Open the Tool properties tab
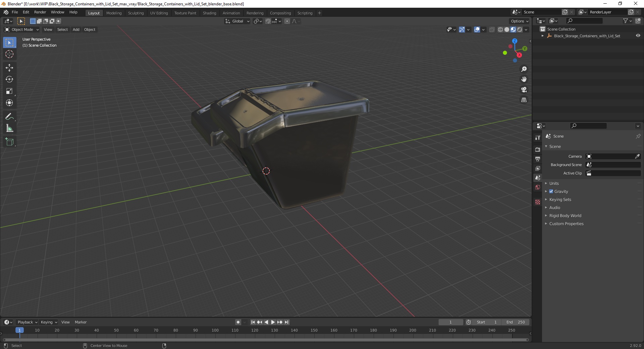The width and height of the screenshot is (644, 349). (x=538, y=138)
